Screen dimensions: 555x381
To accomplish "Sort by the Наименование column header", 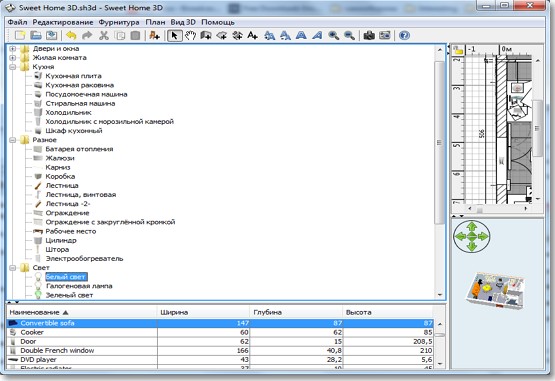I will point(82,312).
